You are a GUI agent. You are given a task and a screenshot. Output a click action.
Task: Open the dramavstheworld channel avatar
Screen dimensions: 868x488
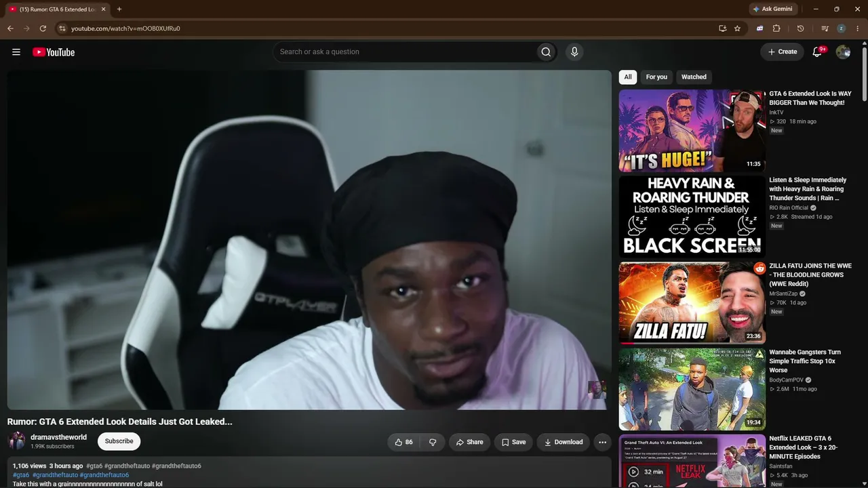click(x=16, y=441)
